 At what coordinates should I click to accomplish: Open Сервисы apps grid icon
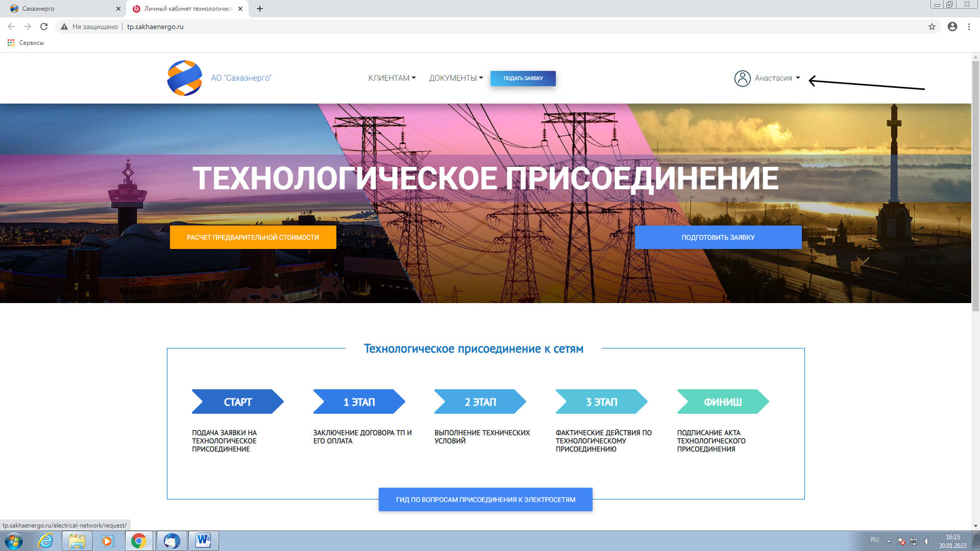(11, 43)
